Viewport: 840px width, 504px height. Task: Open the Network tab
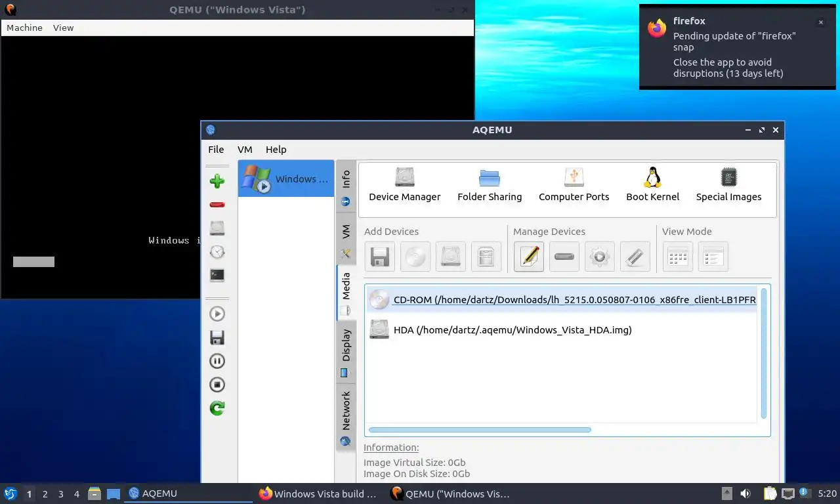(x=346, y=417)
